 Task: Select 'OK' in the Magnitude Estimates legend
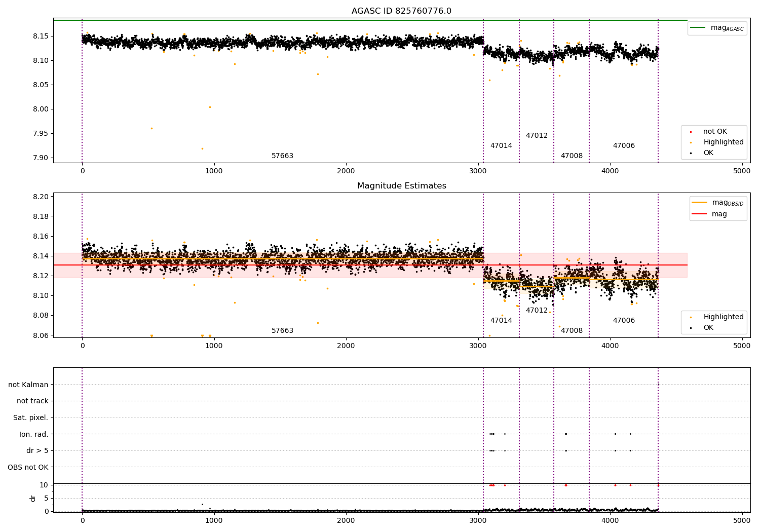[x=708, y=328]
